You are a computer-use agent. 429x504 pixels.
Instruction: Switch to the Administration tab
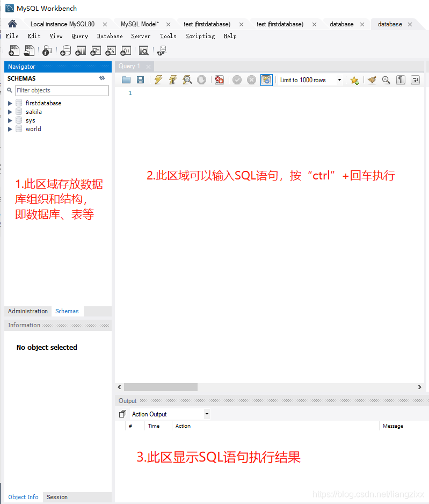(27, 311)
